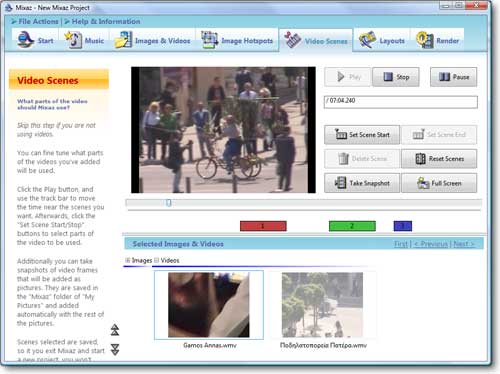The image size is (500, 374).
Task: Click the Reset Scenes button
Action: point(439,159)
